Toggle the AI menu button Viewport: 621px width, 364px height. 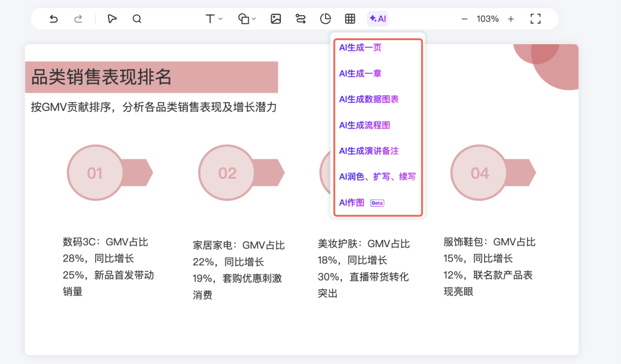(x=377, y=19)
